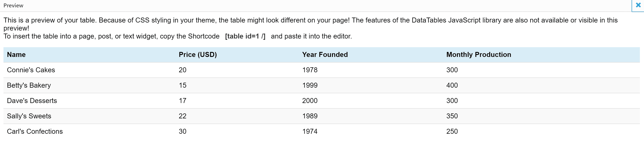Viewport: 644px width, 145px height.
Task: Select the Connie's Cakes cell
Action: point(31,70)
